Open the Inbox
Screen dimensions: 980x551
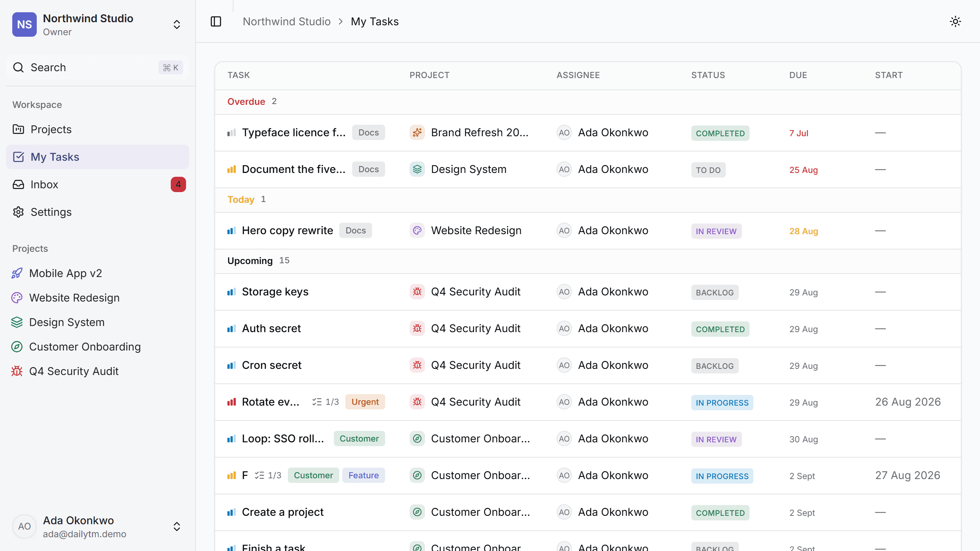tap(98, 184)
